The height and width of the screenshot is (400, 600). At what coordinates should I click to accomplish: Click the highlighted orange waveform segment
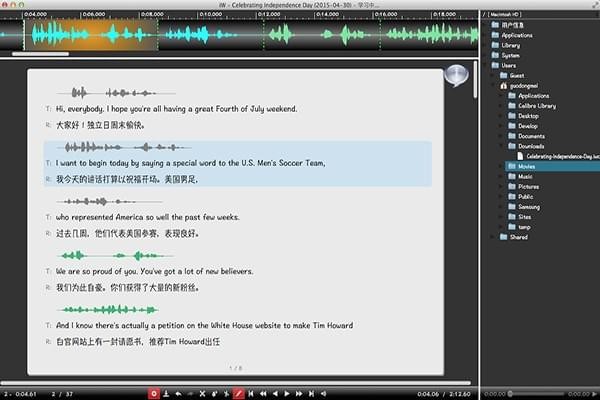[91, 34]
